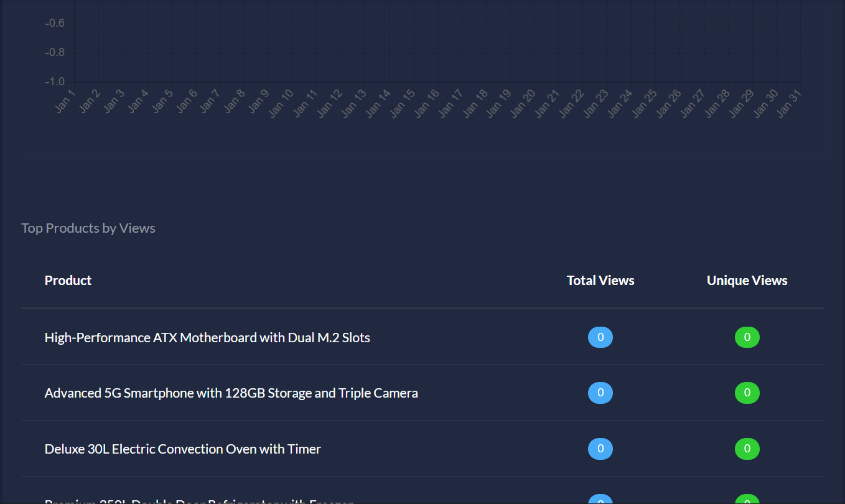Screen dimensions: 845x504
Task: Sort by the Unique Views column header
Action: (747, 280)
